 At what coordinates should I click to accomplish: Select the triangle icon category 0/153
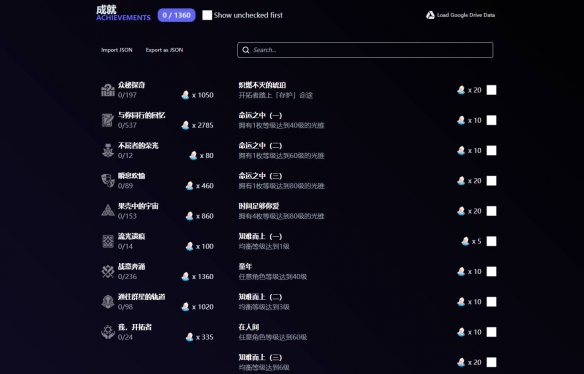108,211
